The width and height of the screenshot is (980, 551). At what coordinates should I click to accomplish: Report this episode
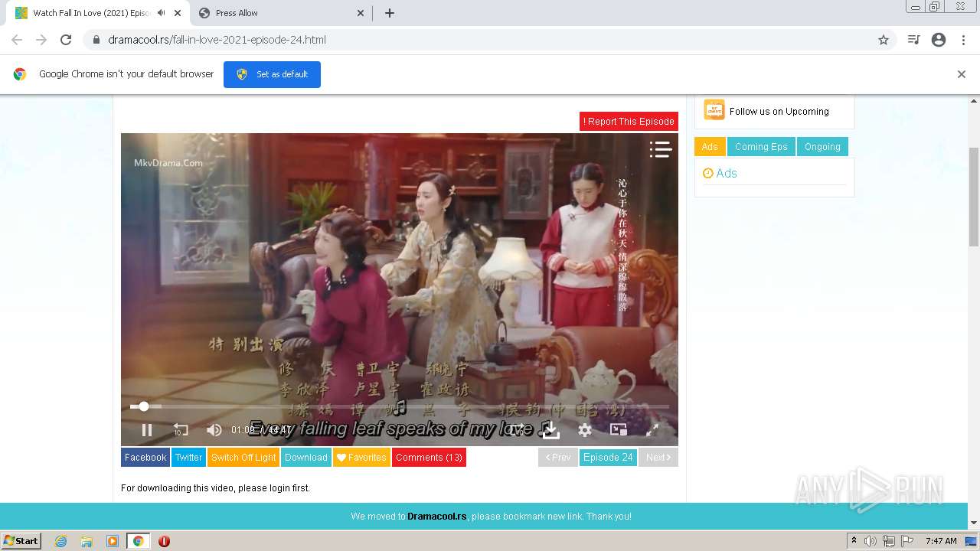click(629, 121)
